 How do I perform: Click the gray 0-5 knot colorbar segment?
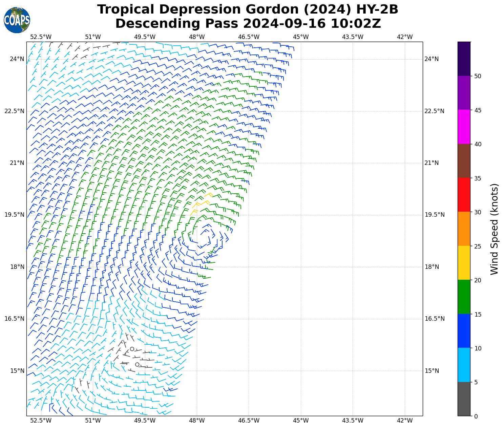(464, 399)
